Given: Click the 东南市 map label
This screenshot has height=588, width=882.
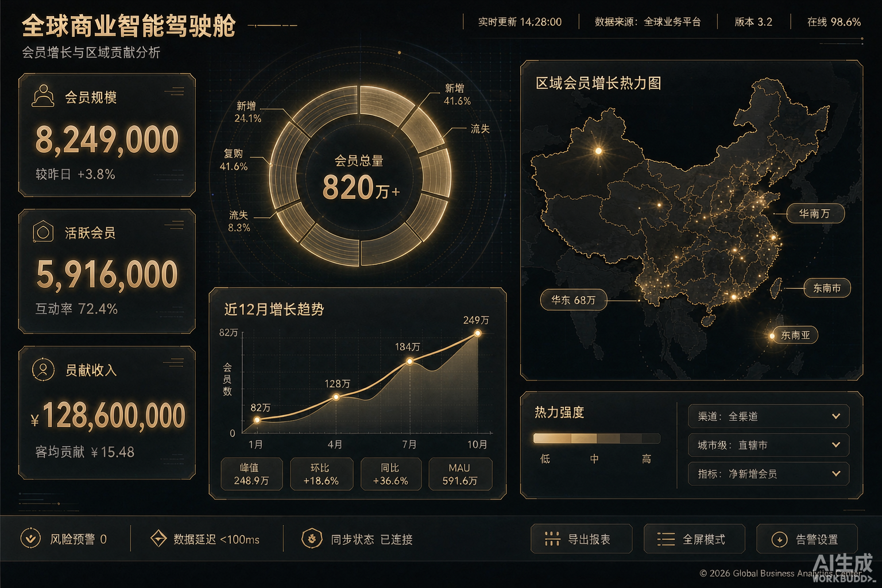Looking at the screenshot, I should pyautogui.click(x=827, y=288).
